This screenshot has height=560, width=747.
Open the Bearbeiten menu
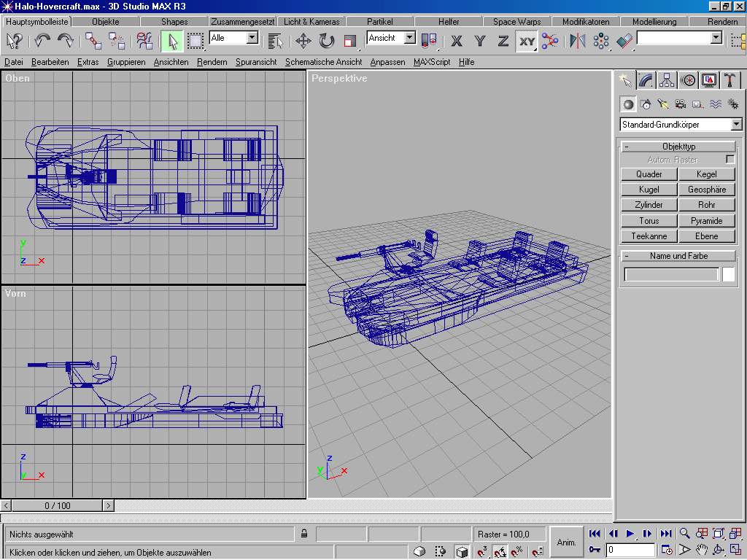[x=50, y=62]
